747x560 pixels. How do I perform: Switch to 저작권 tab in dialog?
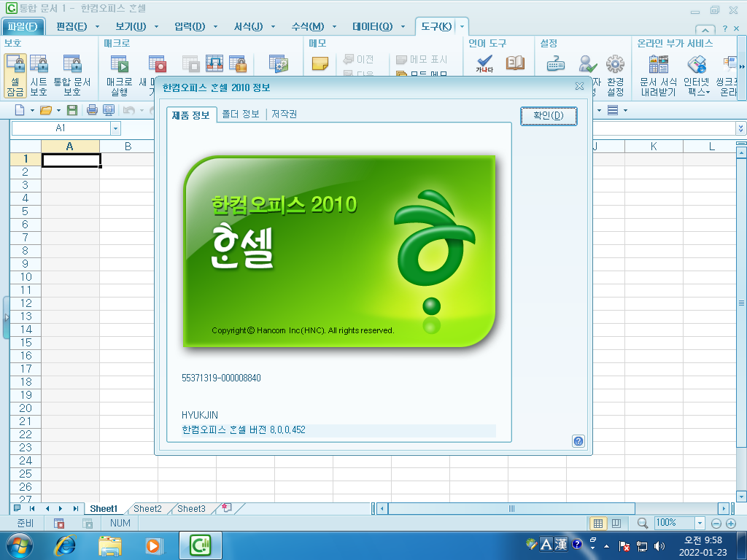click(285, 114)
